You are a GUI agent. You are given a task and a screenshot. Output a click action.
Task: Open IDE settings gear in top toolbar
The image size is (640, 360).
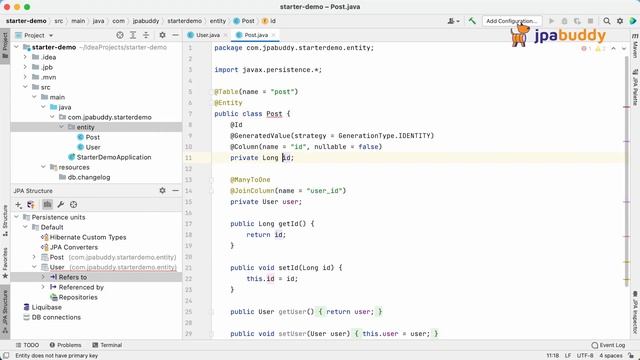(x=620, y=21)
